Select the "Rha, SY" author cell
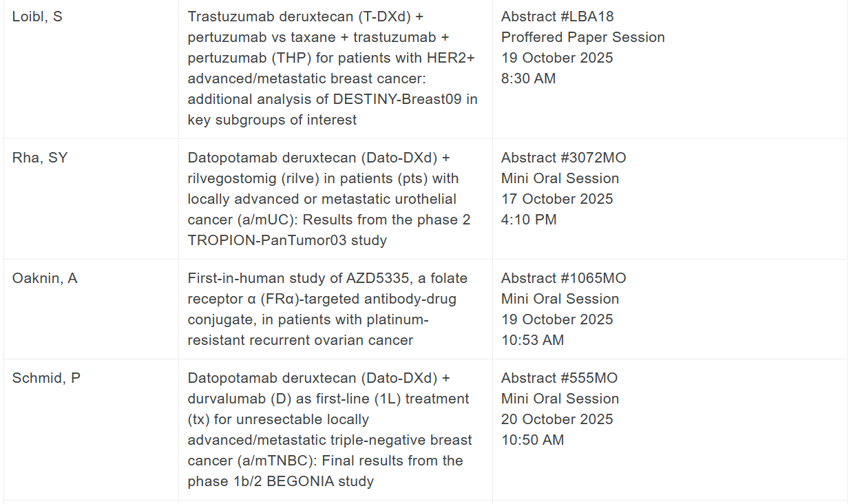Viewport: 851px width, 504px height. click(x=40, y=158)
